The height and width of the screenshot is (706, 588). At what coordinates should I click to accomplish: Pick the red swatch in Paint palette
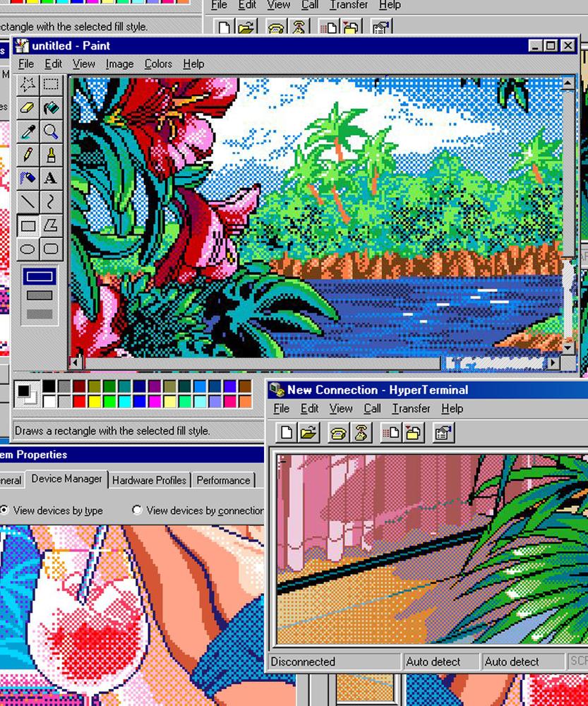(80, 401)
